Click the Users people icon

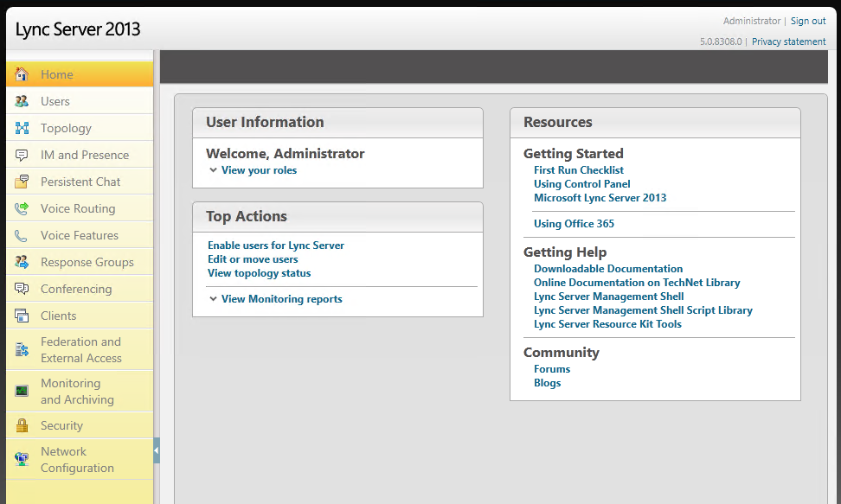click(22, 101)
